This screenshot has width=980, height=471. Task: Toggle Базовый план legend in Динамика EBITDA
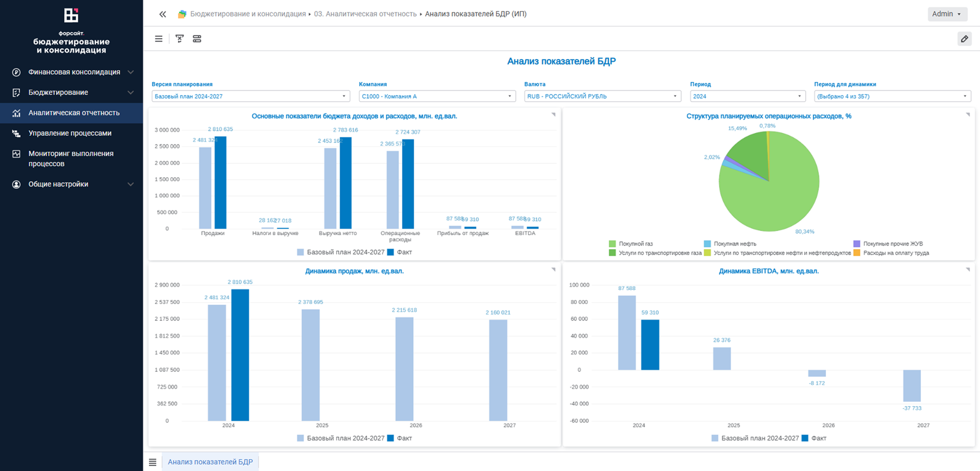click(755, 438)
